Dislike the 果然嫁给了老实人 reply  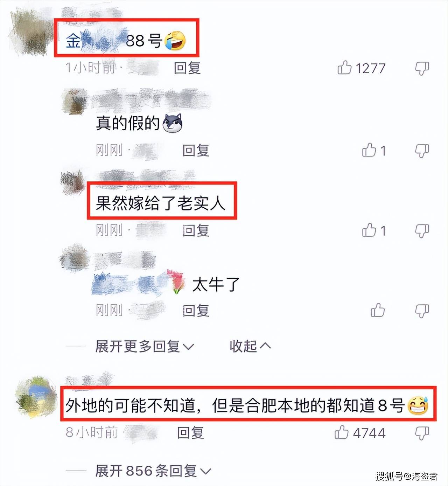point(422,231)
